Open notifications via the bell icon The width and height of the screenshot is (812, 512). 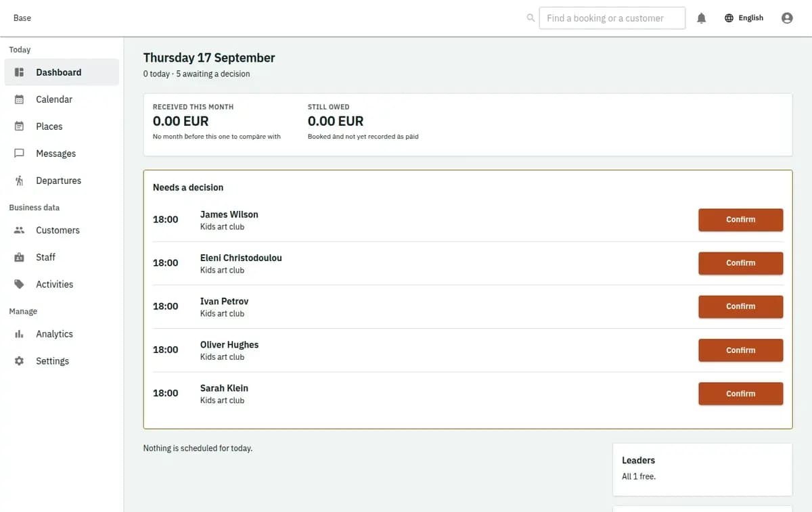(702, 18)
